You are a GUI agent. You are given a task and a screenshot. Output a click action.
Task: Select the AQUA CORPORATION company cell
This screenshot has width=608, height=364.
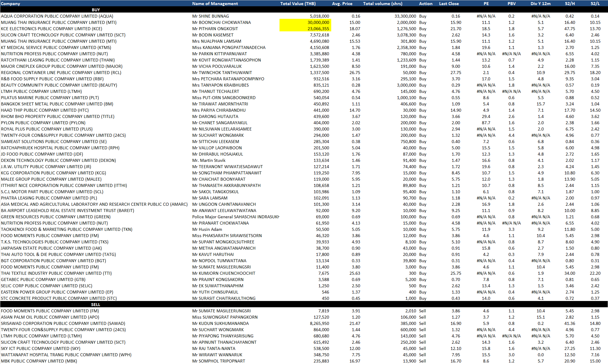(57, 16)
